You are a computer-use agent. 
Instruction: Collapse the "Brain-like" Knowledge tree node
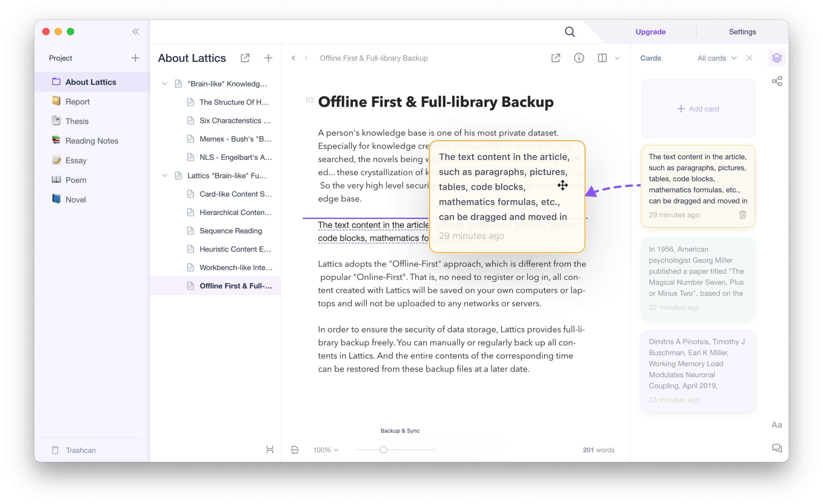165,84
